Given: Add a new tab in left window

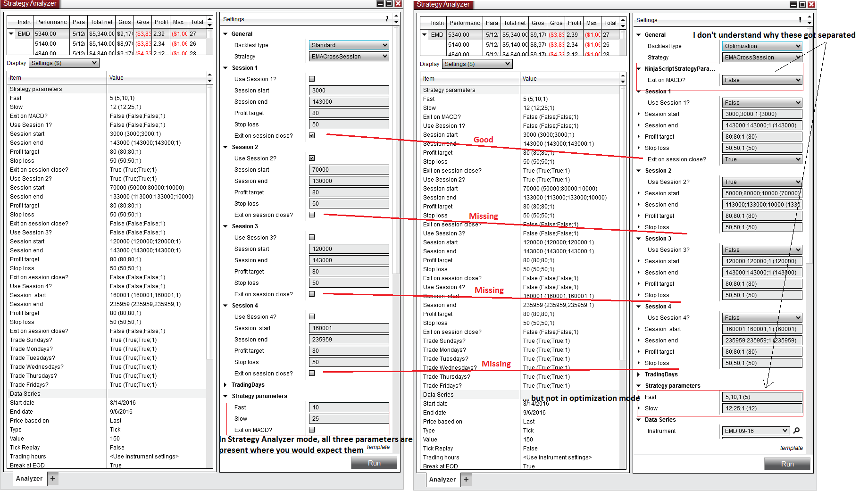Looking at the screenshot, I should point(53,478).
